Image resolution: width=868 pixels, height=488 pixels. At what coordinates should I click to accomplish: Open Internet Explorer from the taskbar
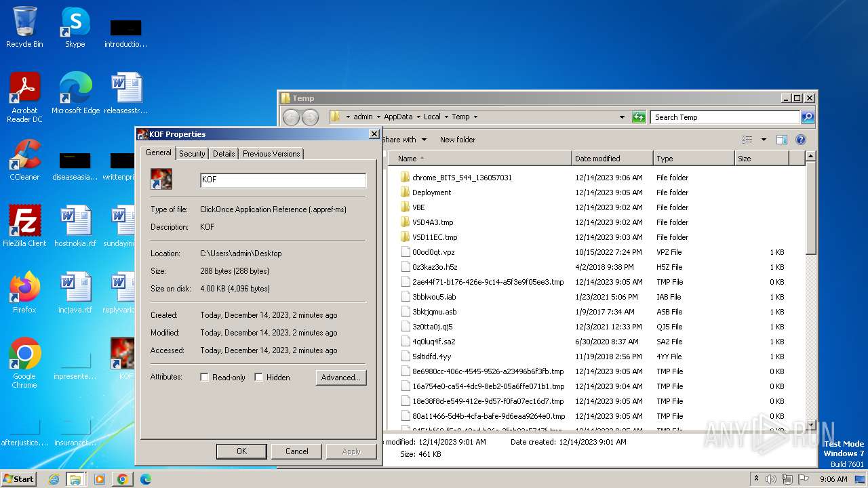pyautogui.click(x=54, y=479)
